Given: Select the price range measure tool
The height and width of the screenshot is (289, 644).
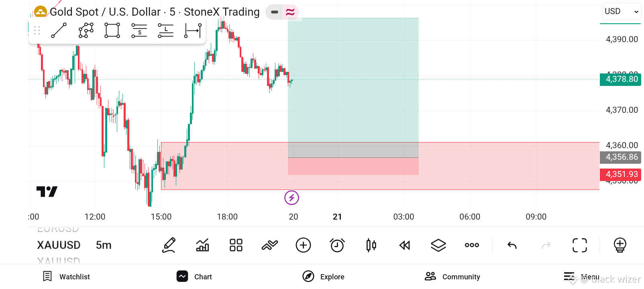Looking at the screenshot, I should click(193, 31).
